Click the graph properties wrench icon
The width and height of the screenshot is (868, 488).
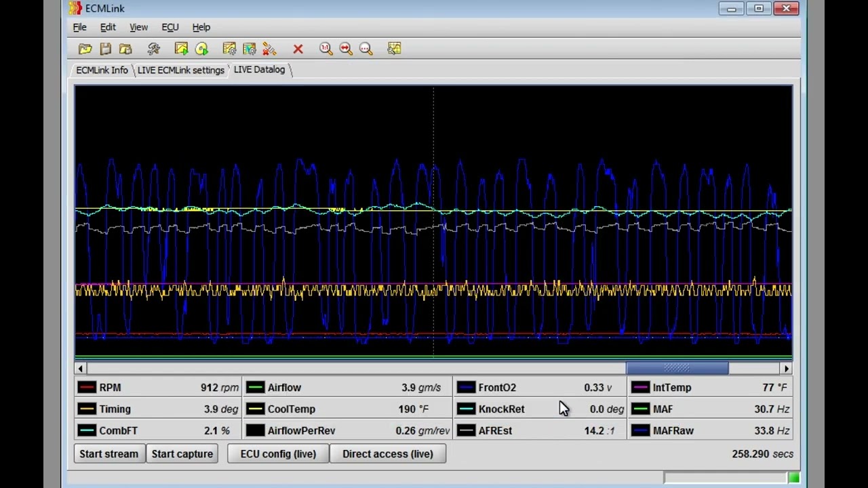pos(394,49)
